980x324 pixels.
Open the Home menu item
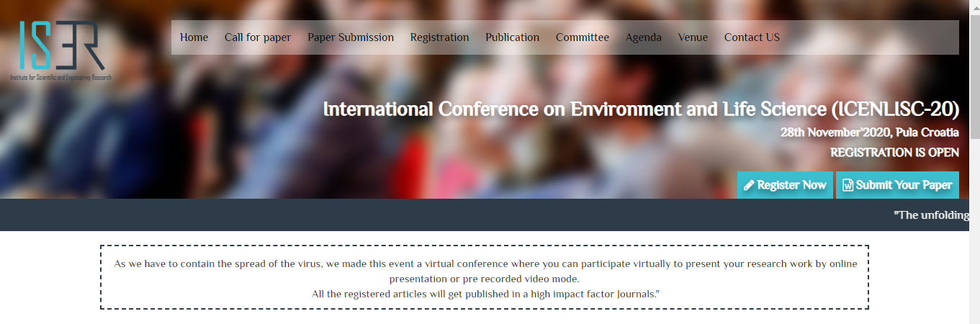pyautogui.click(x=194, y=37)
